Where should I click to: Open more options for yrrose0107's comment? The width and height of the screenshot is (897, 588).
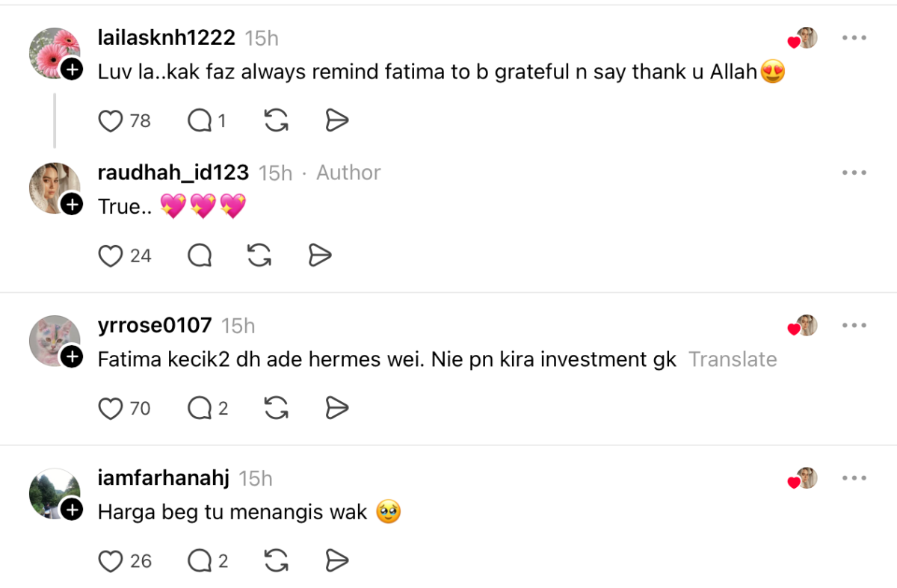point(854,326)
